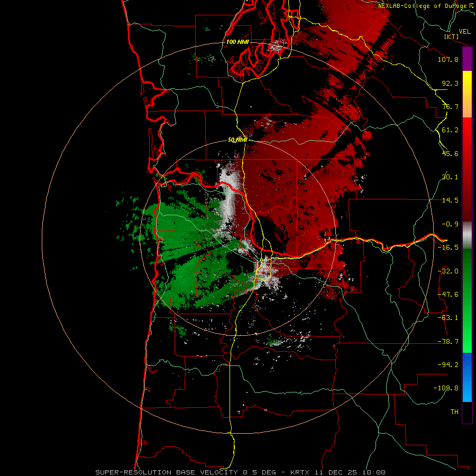Click the 14.5 value on velocity scale
The image size is (476, 476).
450,200
